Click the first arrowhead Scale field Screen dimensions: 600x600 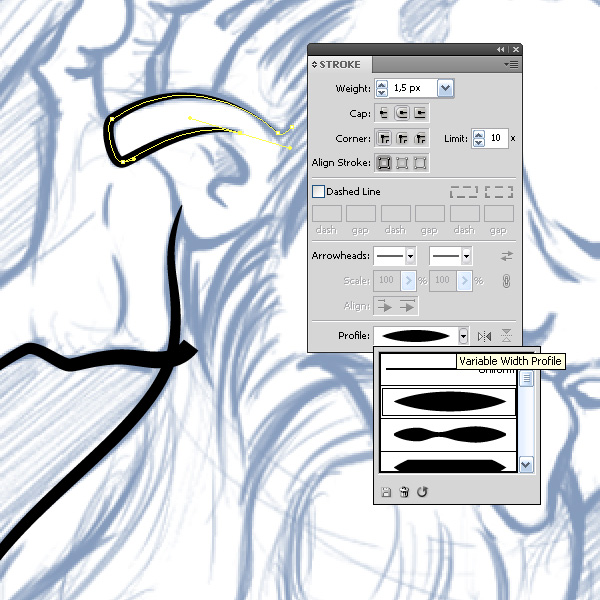387,281
